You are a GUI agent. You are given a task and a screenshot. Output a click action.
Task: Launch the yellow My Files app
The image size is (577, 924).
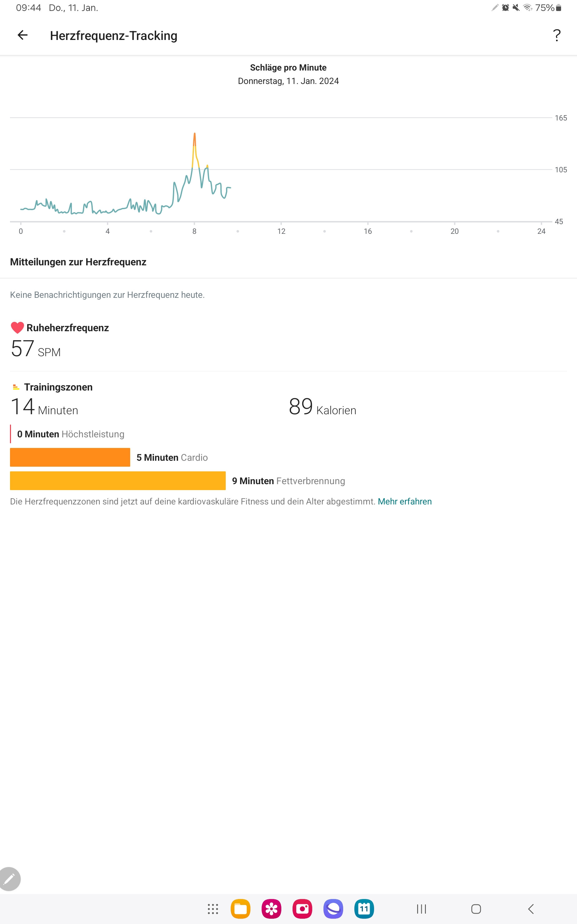240,909
